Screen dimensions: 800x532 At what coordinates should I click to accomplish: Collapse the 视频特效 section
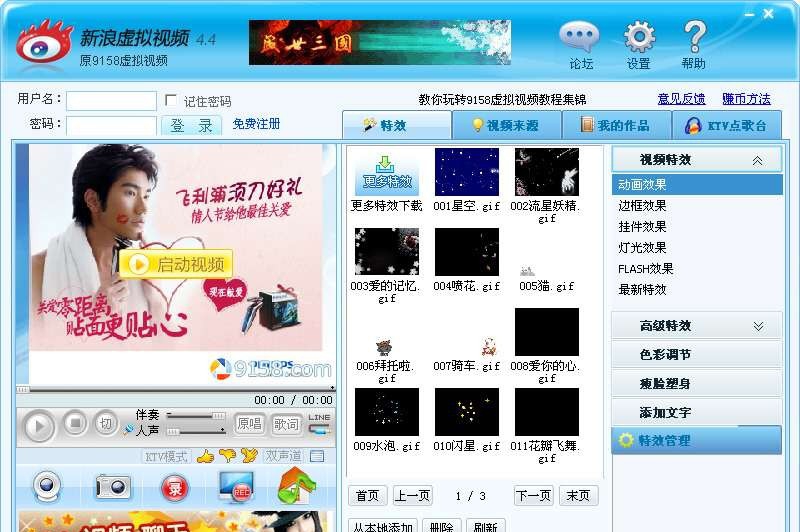click(x=696, y=160)
